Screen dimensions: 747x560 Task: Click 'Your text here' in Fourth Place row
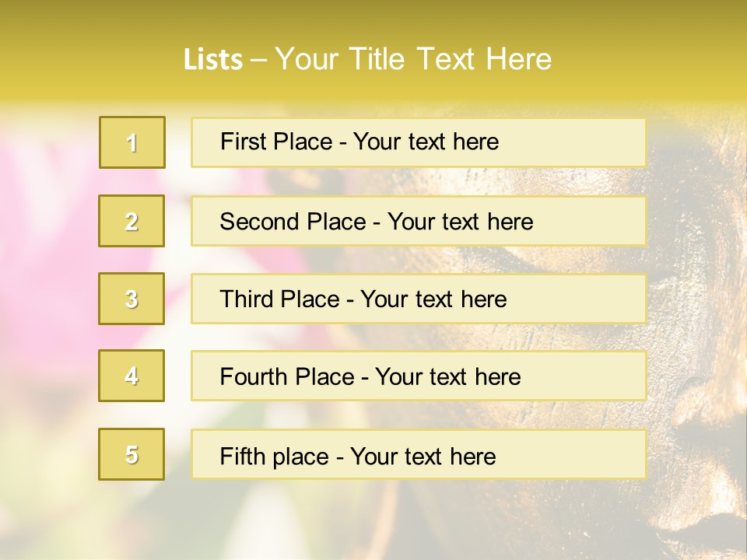(x=448, y=377)
